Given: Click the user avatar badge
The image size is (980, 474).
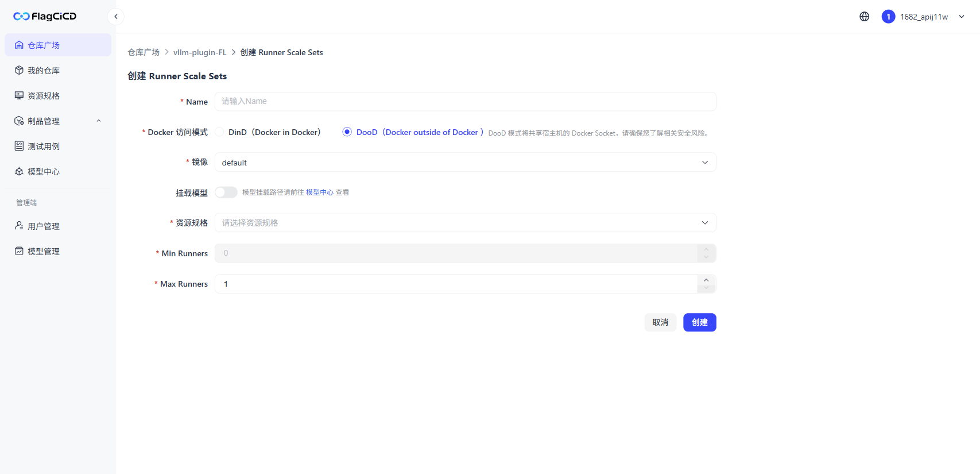Looking at the screenshot, I should [888, 17].
